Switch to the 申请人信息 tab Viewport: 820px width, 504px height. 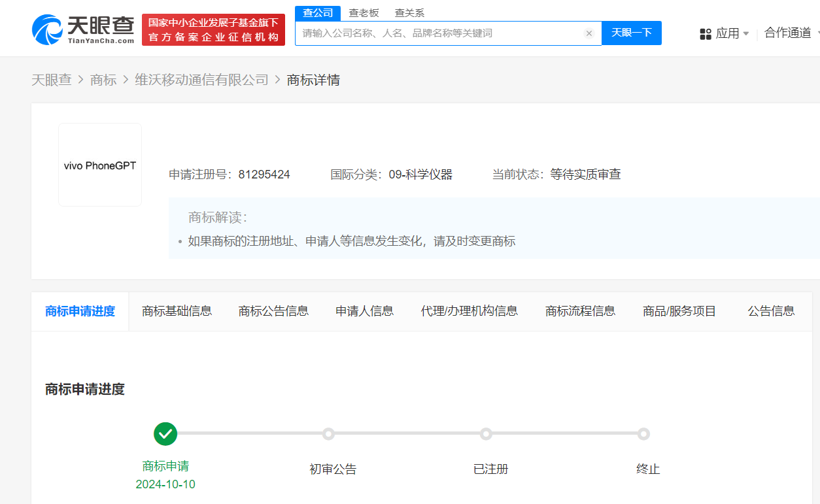[x=364, y=311]
